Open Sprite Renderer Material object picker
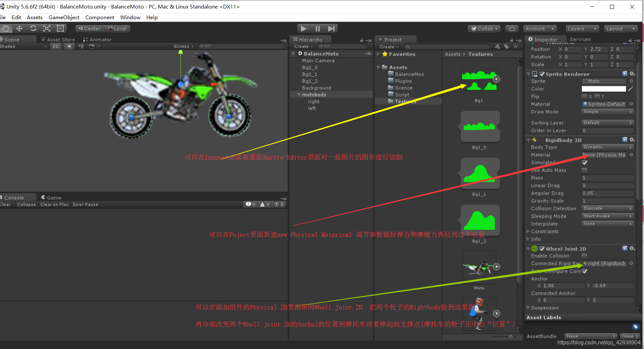The height and width of the screenshot is (349, 644). click(x=631, y=104)
